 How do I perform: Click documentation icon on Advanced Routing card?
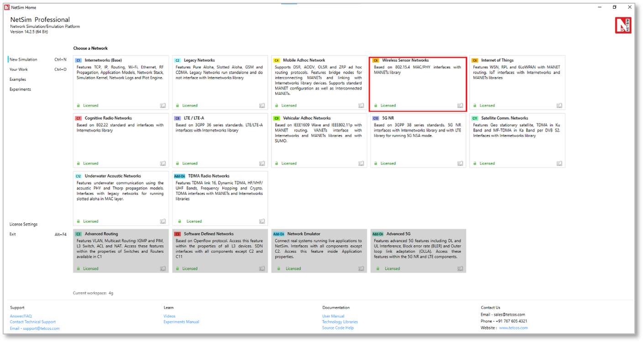tap(163, 269)
